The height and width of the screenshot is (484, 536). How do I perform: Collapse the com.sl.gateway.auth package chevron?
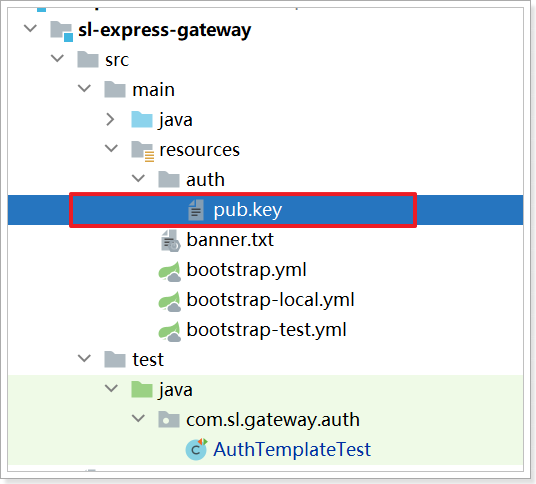pos(138,418)
